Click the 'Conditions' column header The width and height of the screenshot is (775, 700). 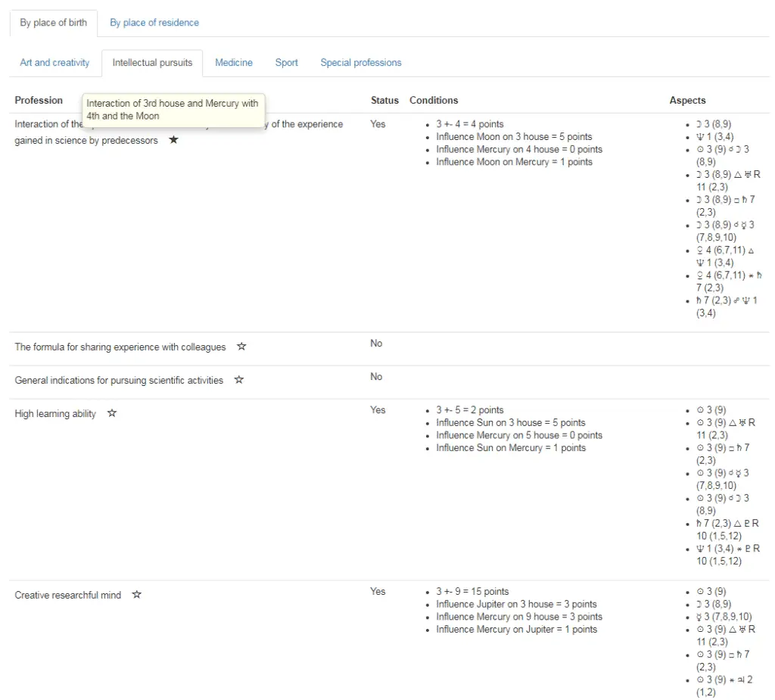[x=434, y=101]
